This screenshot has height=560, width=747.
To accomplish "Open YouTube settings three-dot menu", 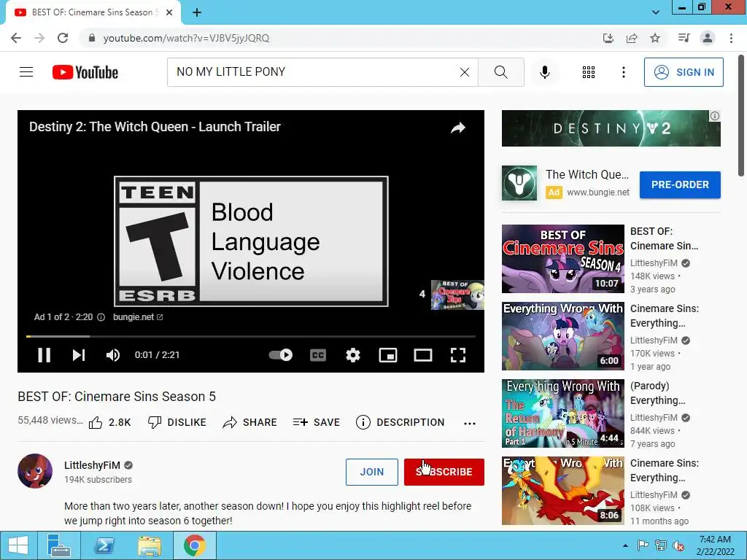I will [x=623, y=72].
